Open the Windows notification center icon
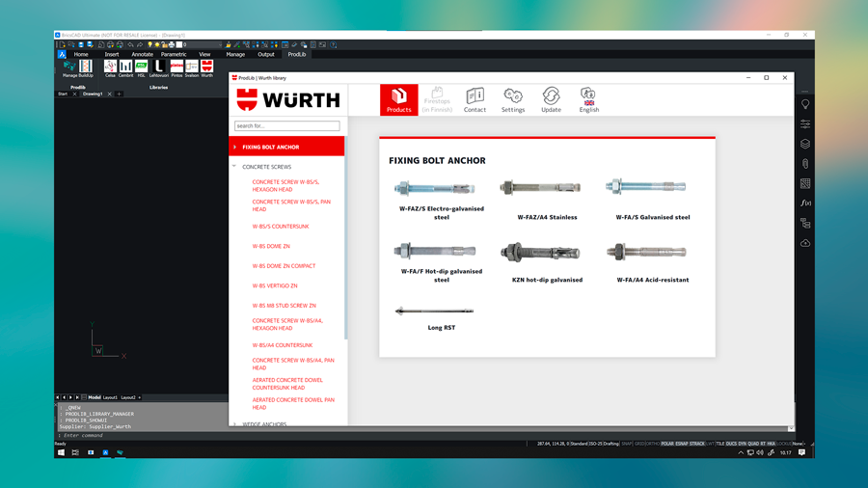 tap(801, 452)
